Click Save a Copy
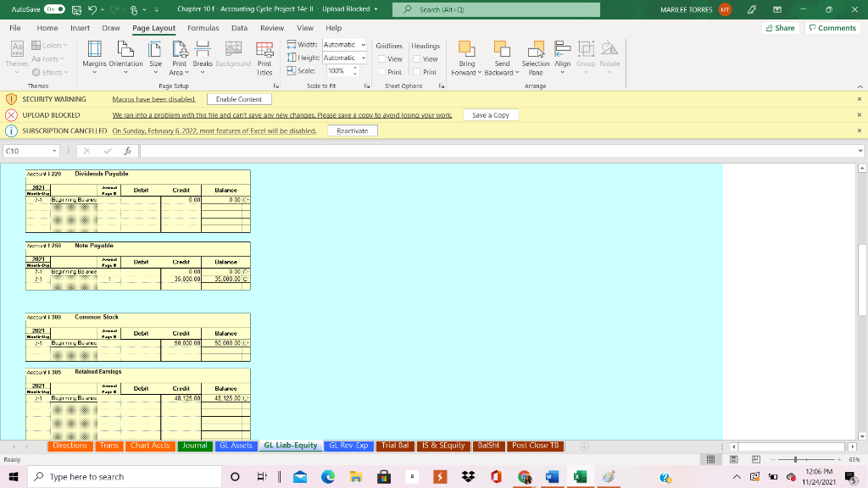 point(490,114)
